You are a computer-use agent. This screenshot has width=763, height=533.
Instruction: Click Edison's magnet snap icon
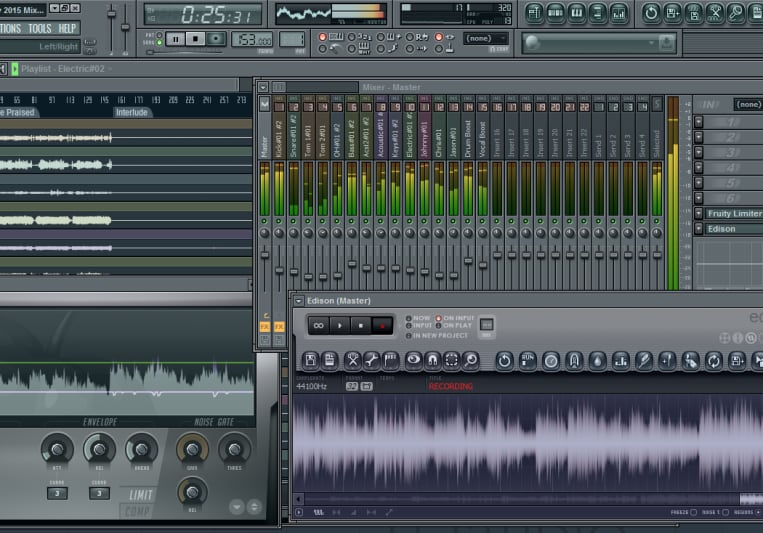tap(432, 360)
